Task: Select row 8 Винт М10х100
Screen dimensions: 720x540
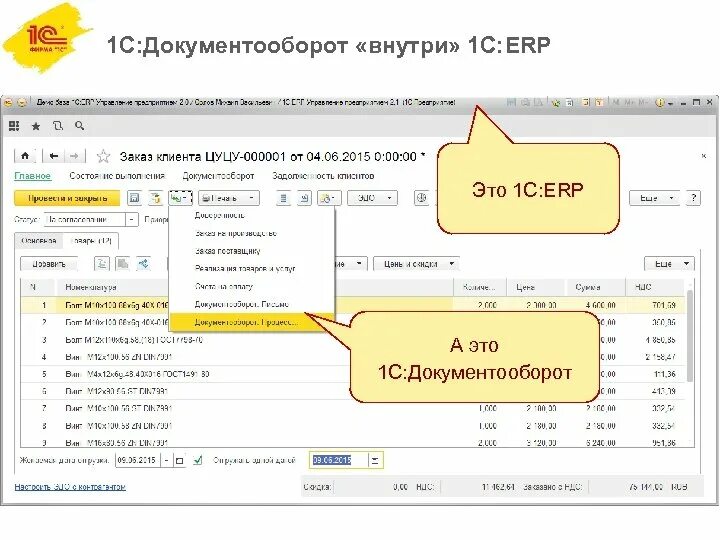Action: tap(353, 426)
